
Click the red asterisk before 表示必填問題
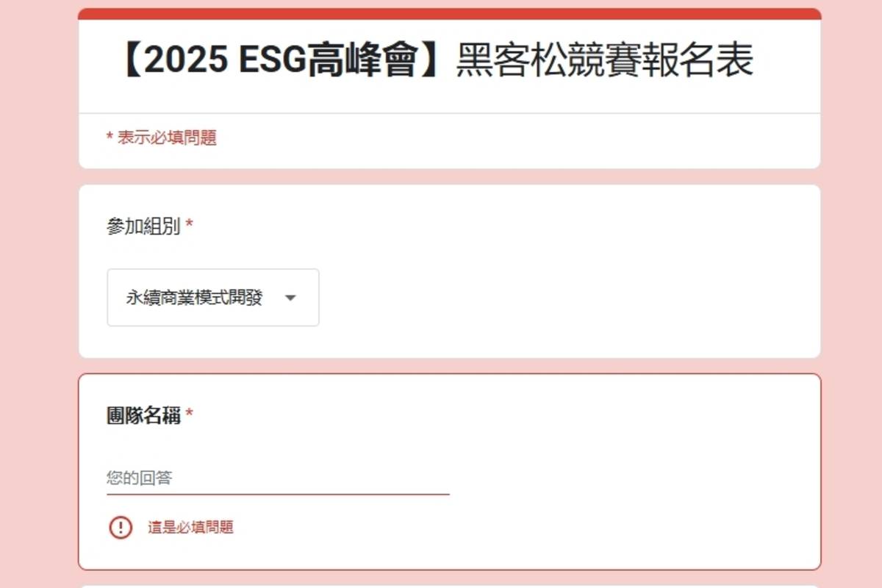(x=110, y=136)
